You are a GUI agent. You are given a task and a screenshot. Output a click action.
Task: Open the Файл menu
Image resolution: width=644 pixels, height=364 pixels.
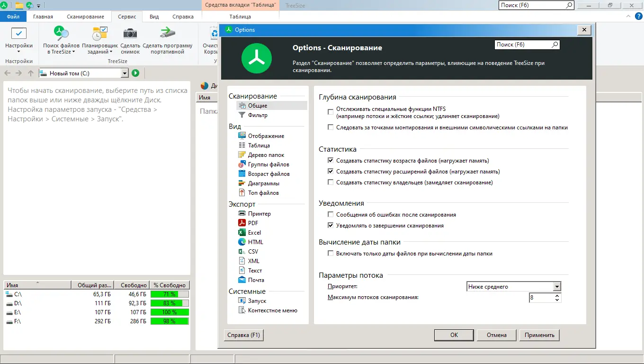13,17
